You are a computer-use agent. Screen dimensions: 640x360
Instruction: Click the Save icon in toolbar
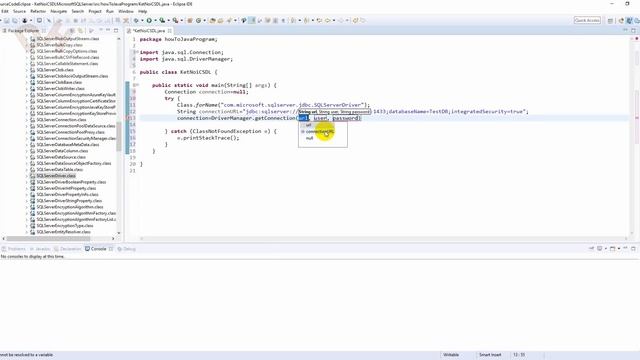tap(7, 20)
